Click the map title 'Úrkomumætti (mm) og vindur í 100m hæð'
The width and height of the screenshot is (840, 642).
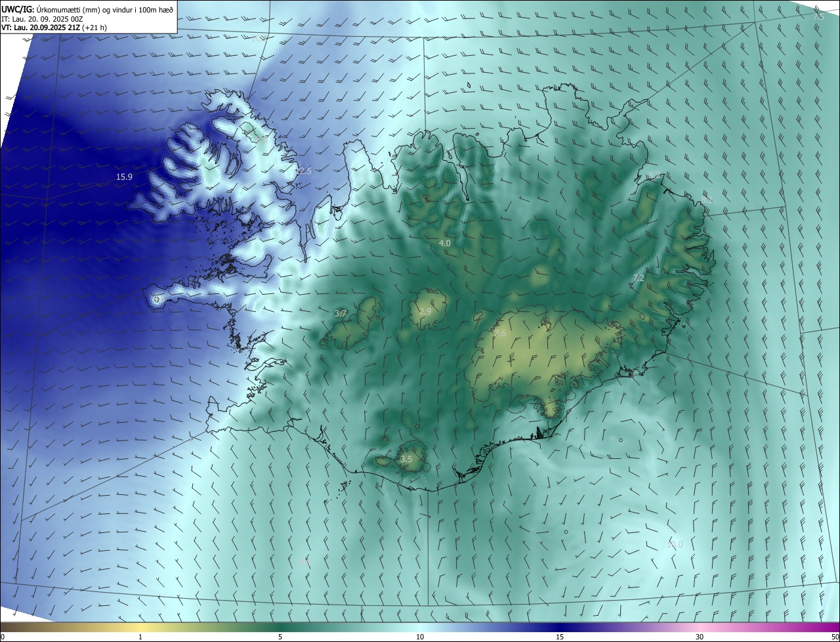tap(105, 9)
